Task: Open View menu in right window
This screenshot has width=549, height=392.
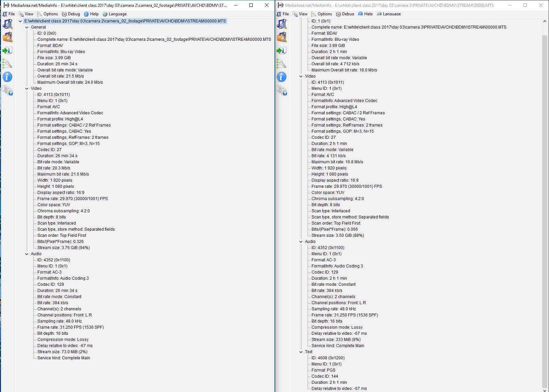Action: click(x=300, y=14)
